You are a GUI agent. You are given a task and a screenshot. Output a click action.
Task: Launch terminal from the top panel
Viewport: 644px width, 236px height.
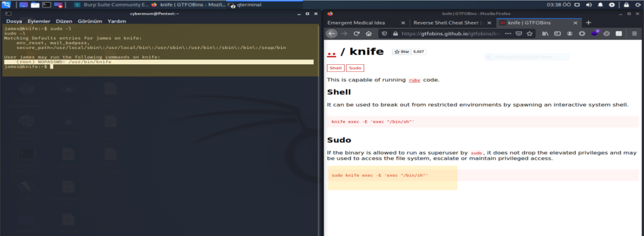click(47, 5)
